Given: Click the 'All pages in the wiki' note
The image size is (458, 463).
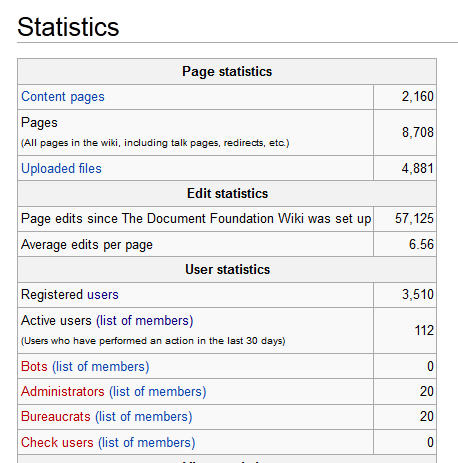Looking at the screenshot, I should pos(155,143).
